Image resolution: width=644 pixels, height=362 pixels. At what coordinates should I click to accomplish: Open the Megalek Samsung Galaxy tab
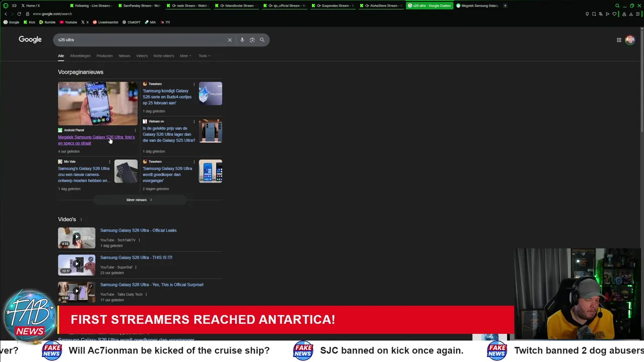pos(478,6)
